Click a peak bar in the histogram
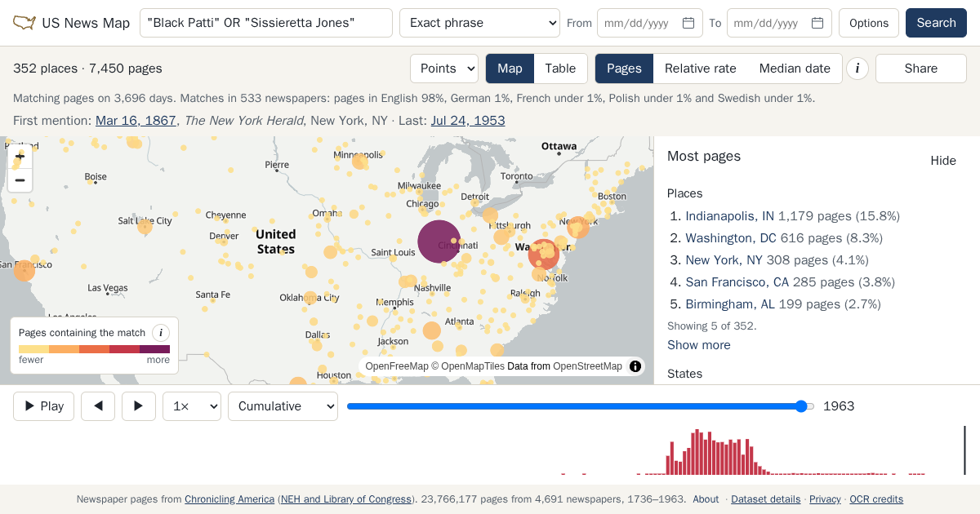Screen dimensions: 980x514 pyautogui.click(x=697, y=452)
